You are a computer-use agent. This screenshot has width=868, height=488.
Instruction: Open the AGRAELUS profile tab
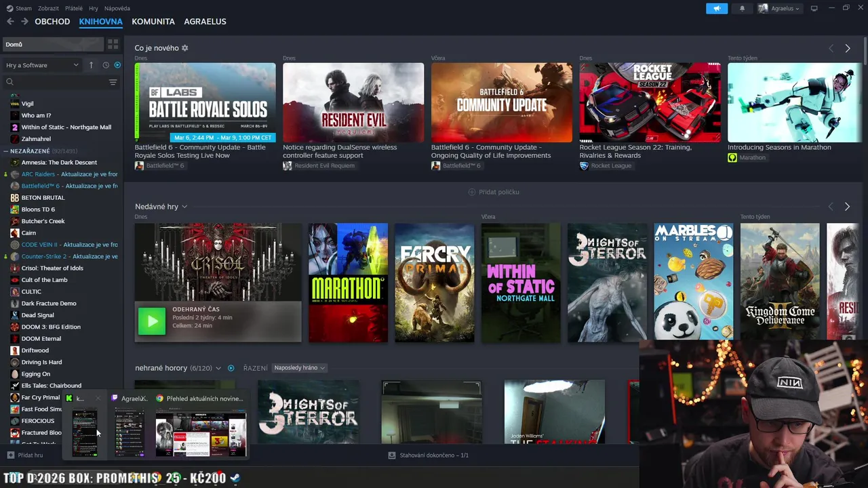pos(205,22)
